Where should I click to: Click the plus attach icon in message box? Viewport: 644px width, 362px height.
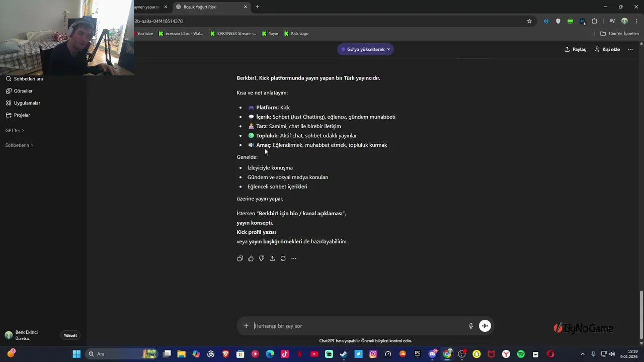[246, 326]
